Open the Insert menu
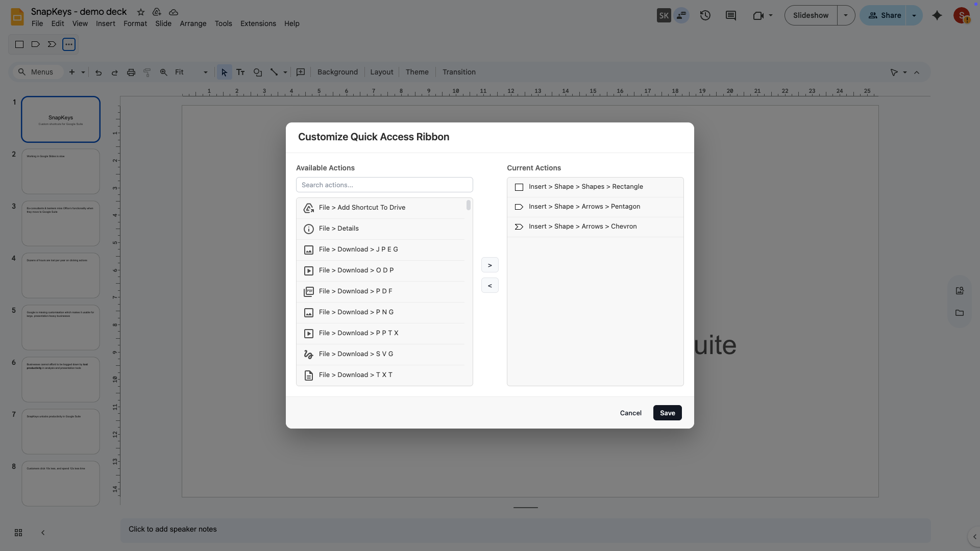Image resolution: width=980 pixels, height=551 pixels. pos(105,23)
